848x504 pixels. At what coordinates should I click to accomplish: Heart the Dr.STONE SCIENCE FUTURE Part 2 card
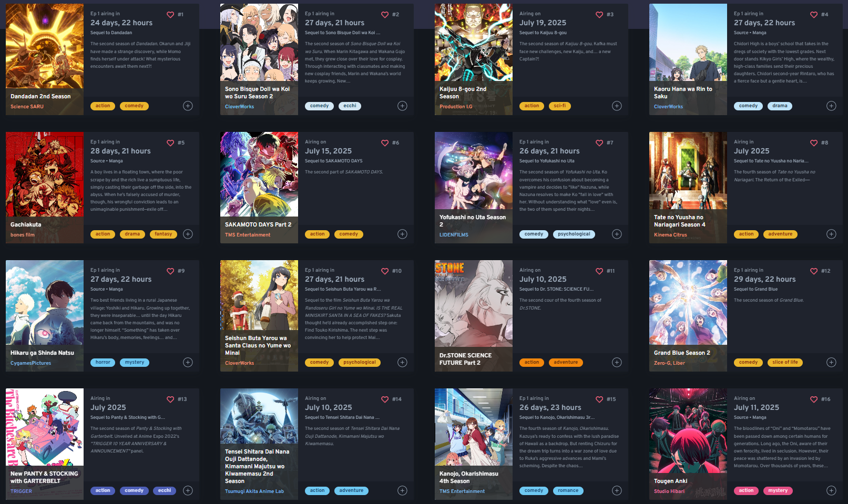pos(599,271)
